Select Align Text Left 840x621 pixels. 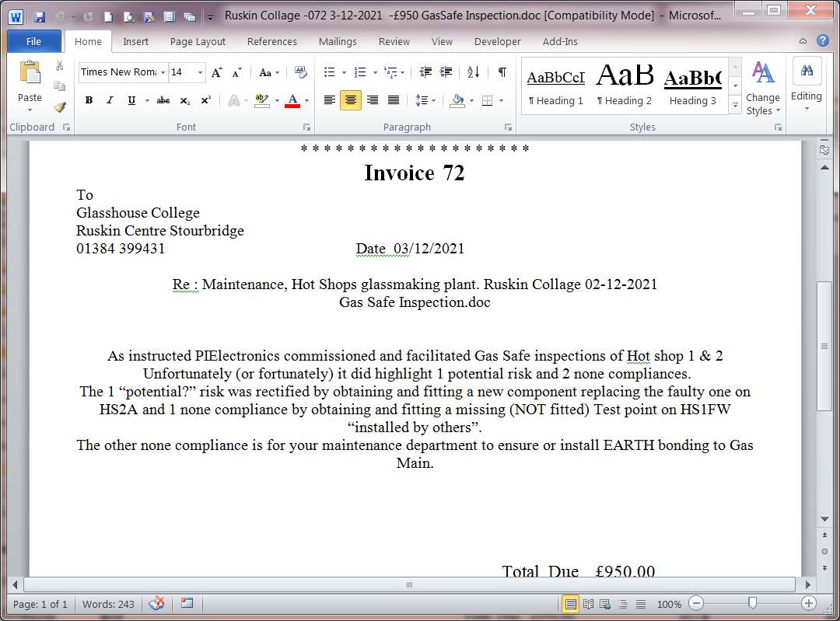[x=330, y=100]
